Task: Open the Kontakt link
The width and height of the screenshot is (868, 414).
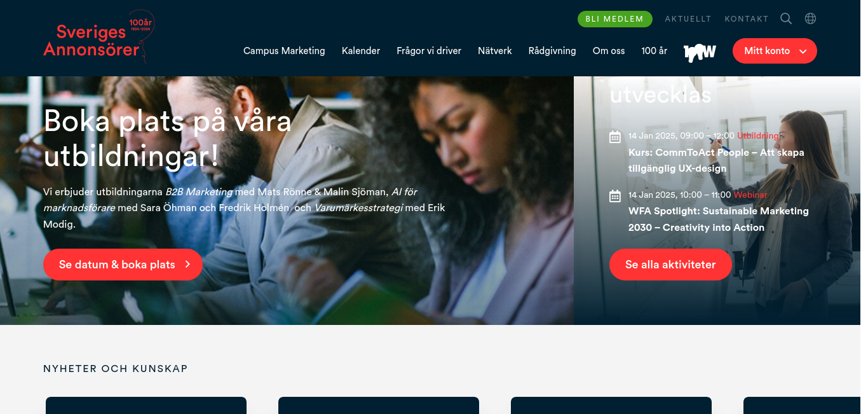Action: 747,19
